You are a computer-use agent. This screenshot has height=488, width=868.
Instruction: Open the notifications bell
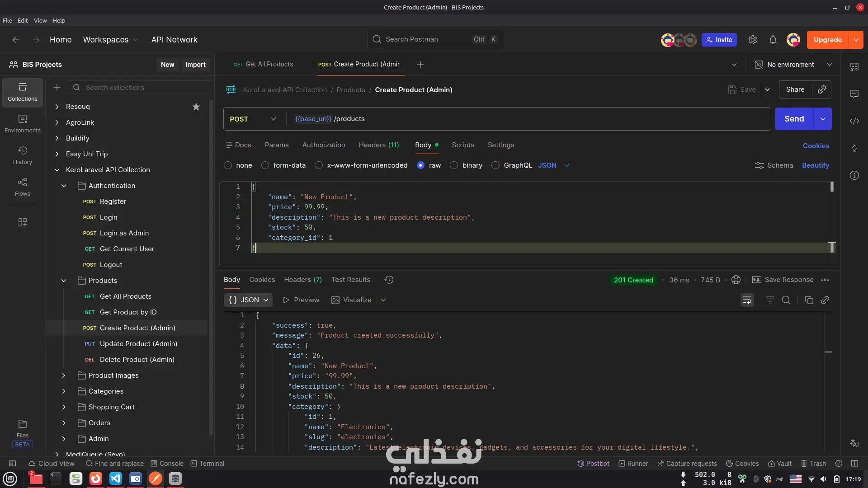[773, 40]
